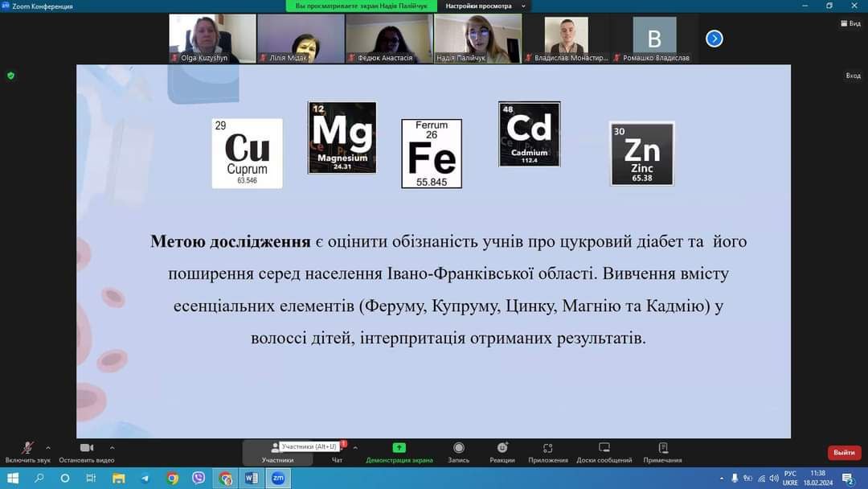868x489 pixels.
Task: Toggle Вход full screen mode
Action: [853, 76]
